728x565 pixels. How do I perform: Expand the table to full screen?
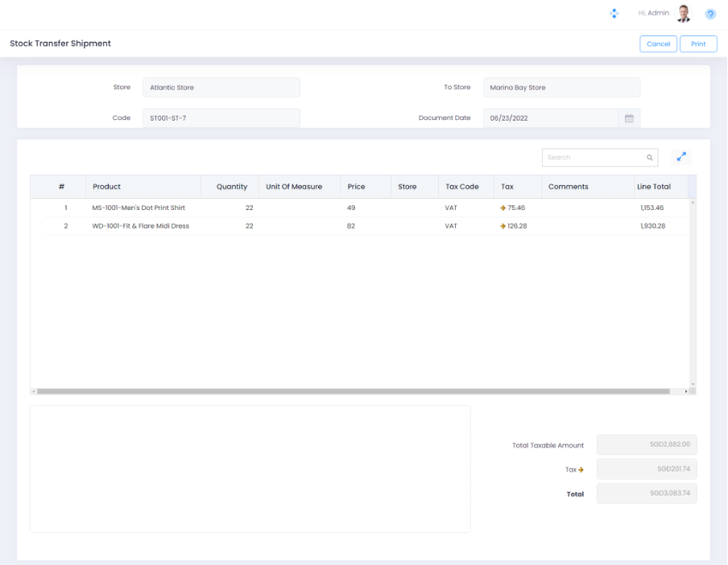coord(680,157)
